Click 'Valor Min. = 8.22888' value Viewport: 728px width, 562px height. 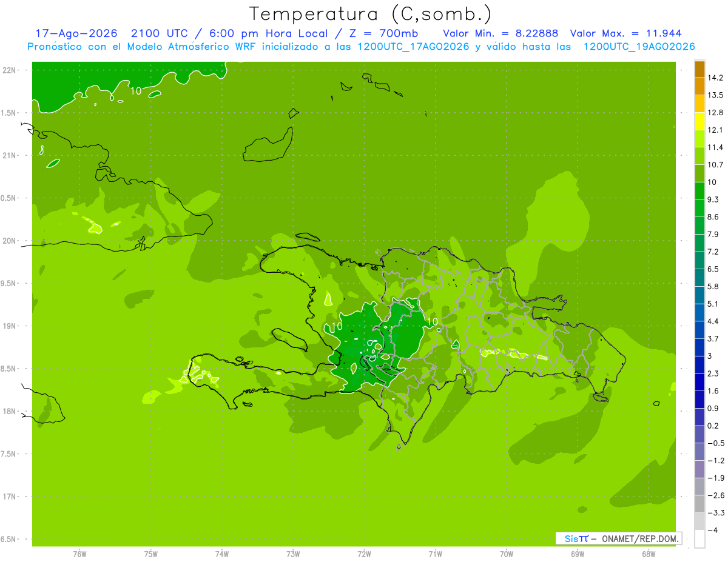click(x=500, y=33)
